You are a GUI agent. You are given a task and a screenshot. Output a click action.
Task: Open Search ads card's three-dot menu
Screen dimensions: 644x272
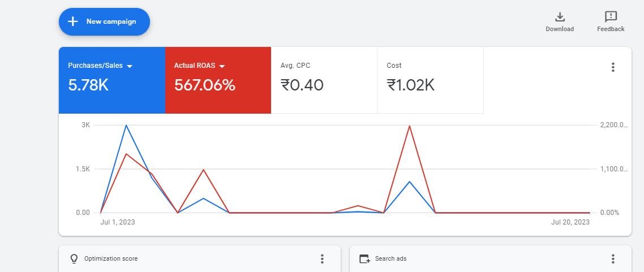(x=612, y=259)
